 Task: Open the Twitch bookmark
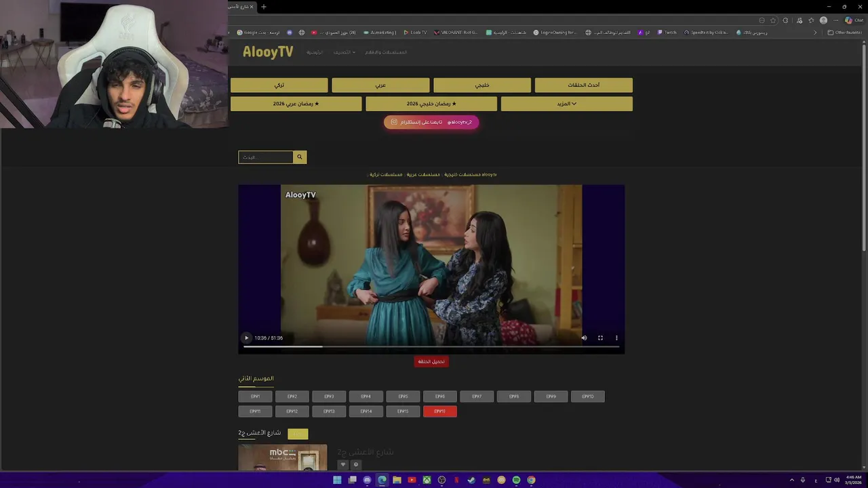667,33
